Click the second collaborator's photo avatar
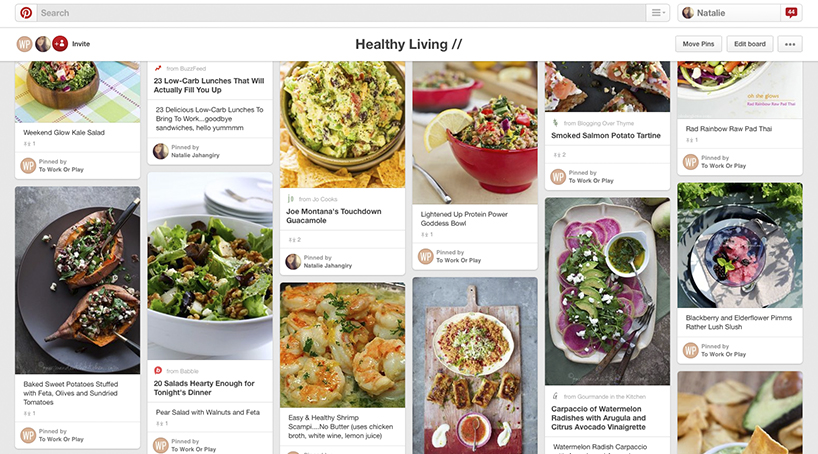 43,44
